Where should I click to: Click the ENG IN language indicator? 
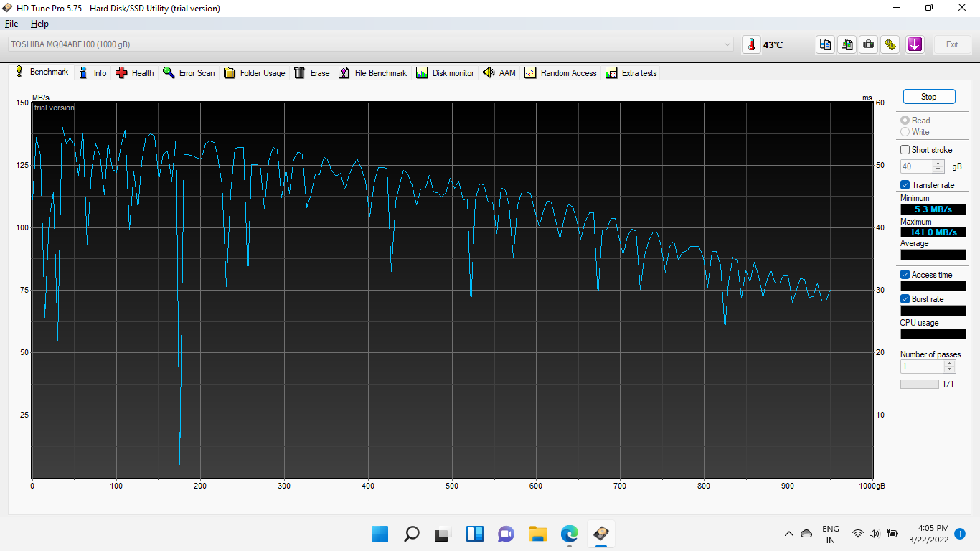[831, 534]
